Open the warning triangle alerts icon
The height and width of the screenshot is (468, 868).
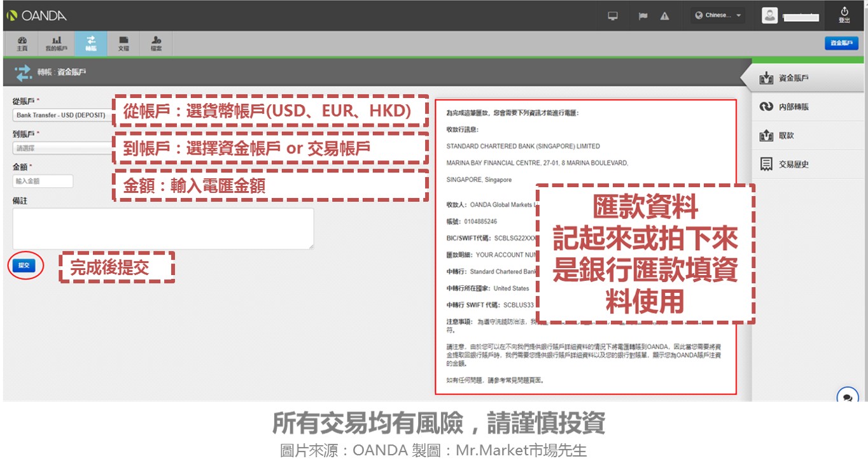pos(664,16)
